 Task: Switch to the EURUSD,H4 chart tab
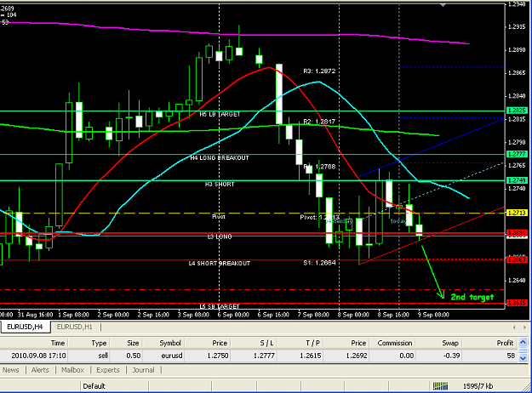pyautogui.click(x=25, y=327)
